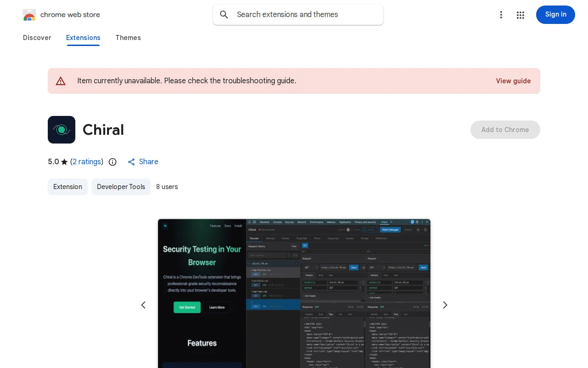Click the star icon next to 5.0

pyautogui.click(x=64, y=162)
